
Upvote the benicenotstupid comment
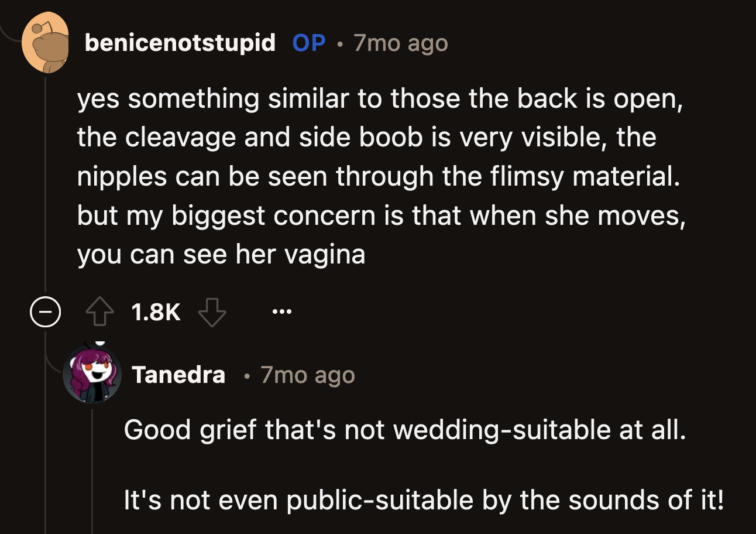pyautogui.click(x=100, y=313)
